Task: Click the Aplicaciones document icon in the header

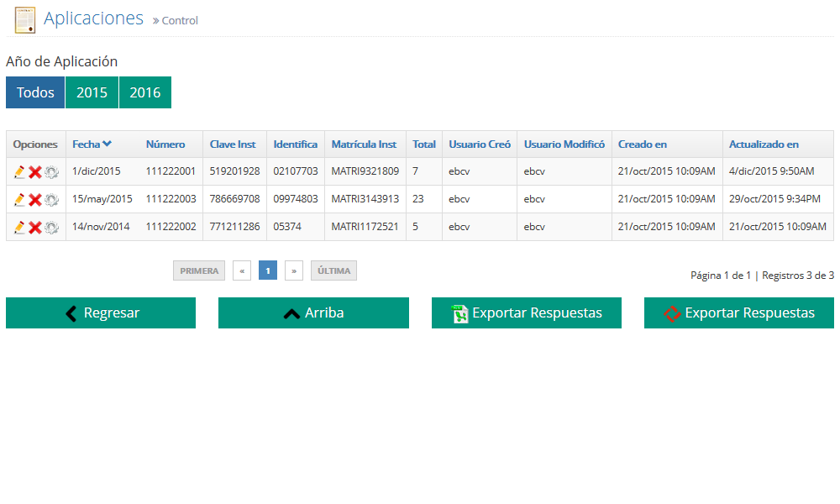Action: coord(25,19)
